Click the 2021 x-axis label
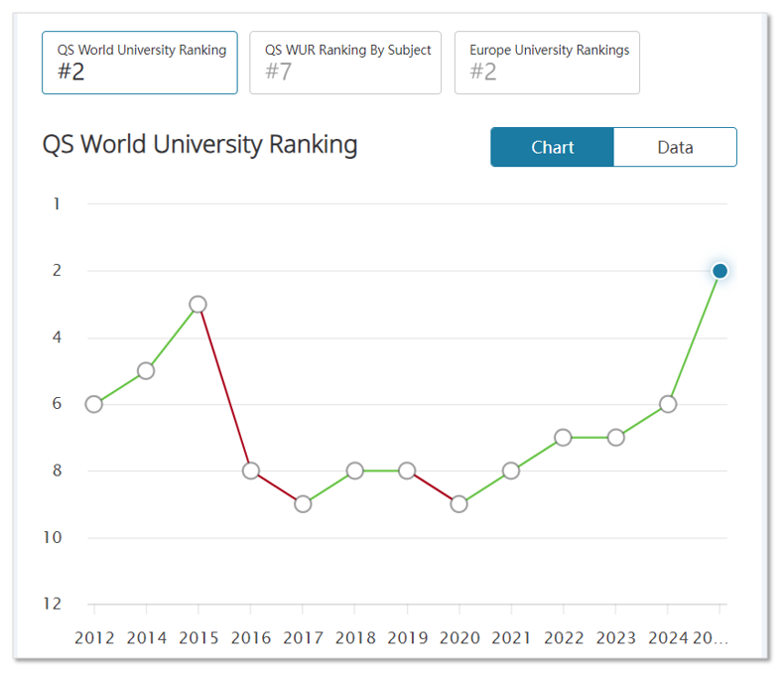Image resolution: width=784 pixels, height=674 pixels. 511,638
